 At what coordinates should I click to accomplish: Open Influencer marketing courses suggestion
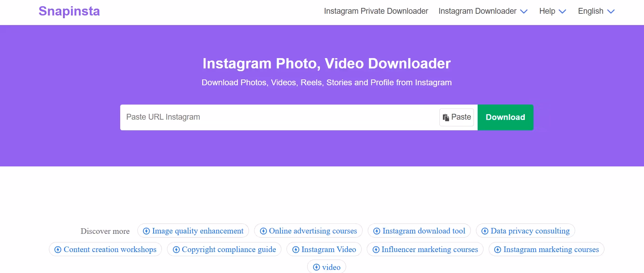[x=425, y=249]
